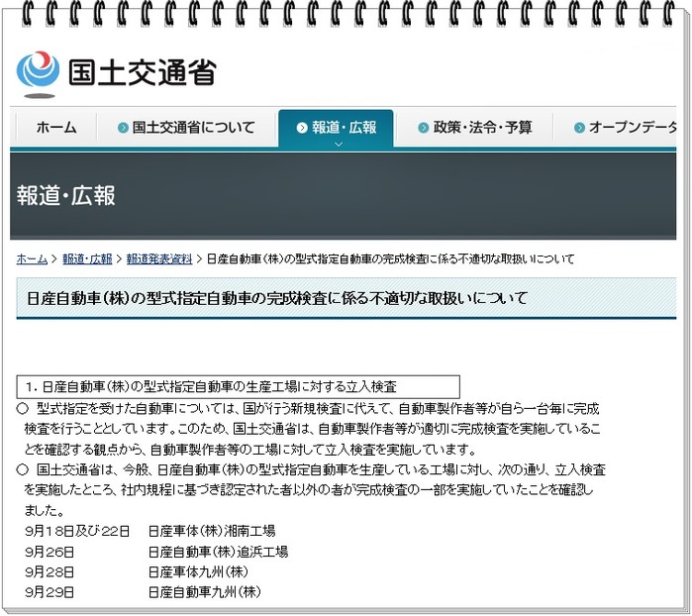
Task: Click the text 日産車体(株)湘南工場
Action: 212,531
